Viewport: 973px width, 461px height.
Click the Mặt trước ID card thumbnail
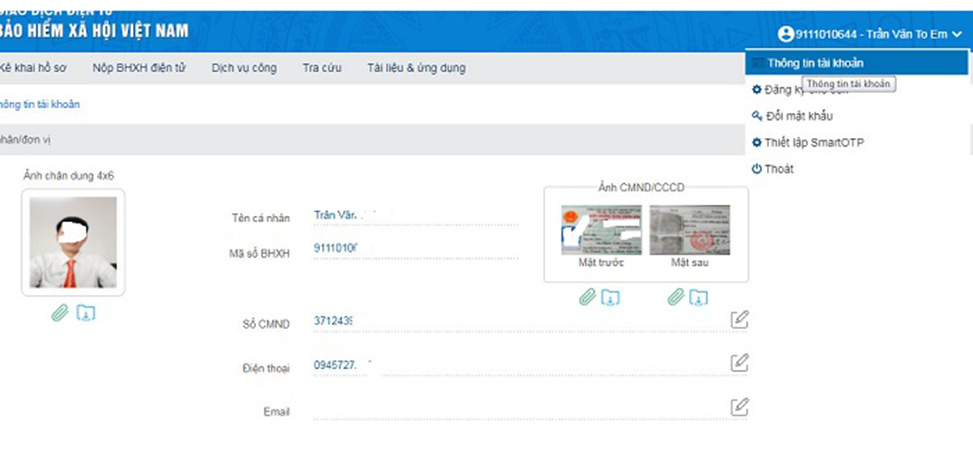coord(601,230)
